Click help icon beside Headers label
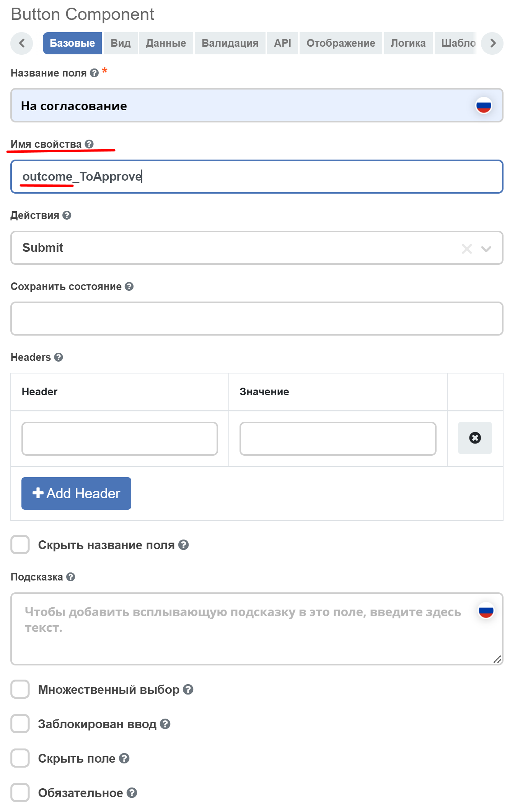The image size is (515, 812). (x=59, y=357)
